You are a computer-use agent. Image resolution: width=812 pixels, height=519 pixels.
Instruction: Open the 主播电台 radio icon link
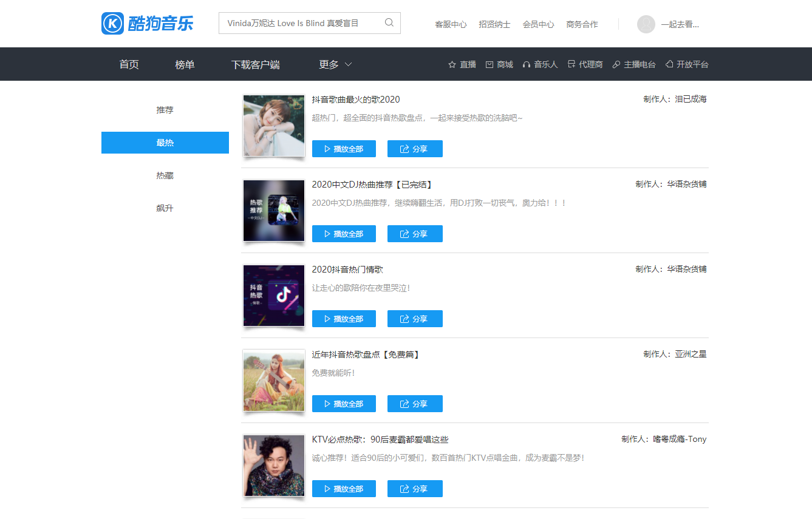[616, 64]
